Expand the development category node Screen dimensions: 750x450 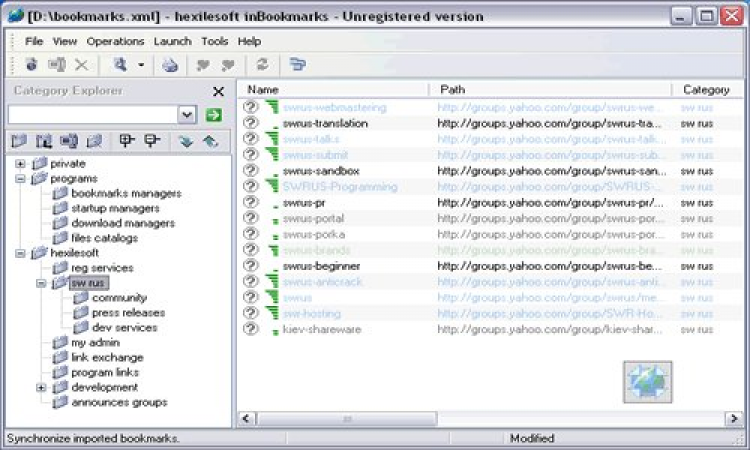(x=41, y=388)
